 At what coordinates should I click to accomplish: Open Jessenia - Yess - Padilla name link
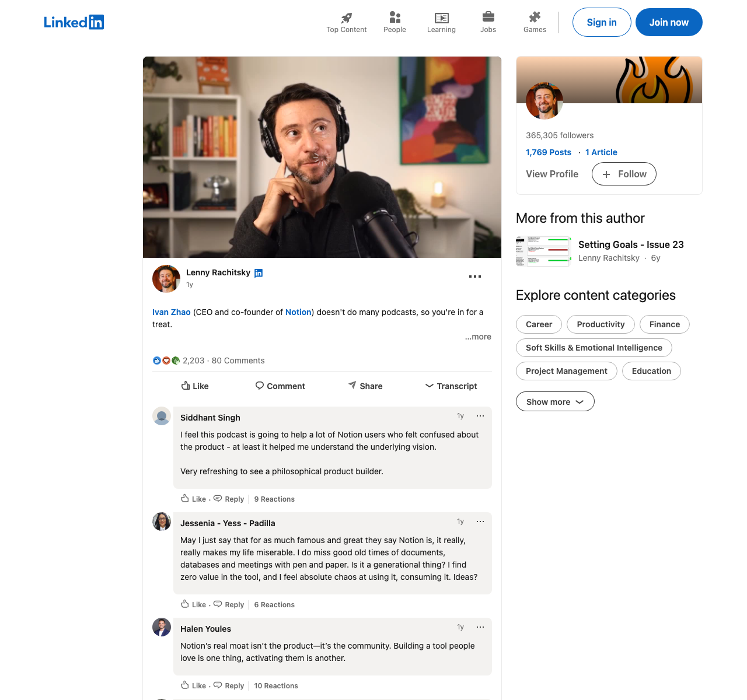point(228,523)
